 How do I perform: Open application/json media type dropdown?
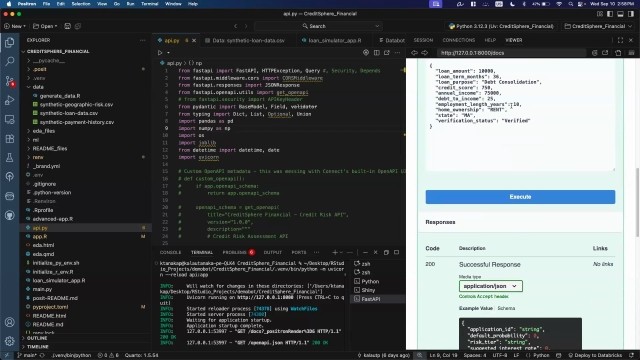coord(491,286)
